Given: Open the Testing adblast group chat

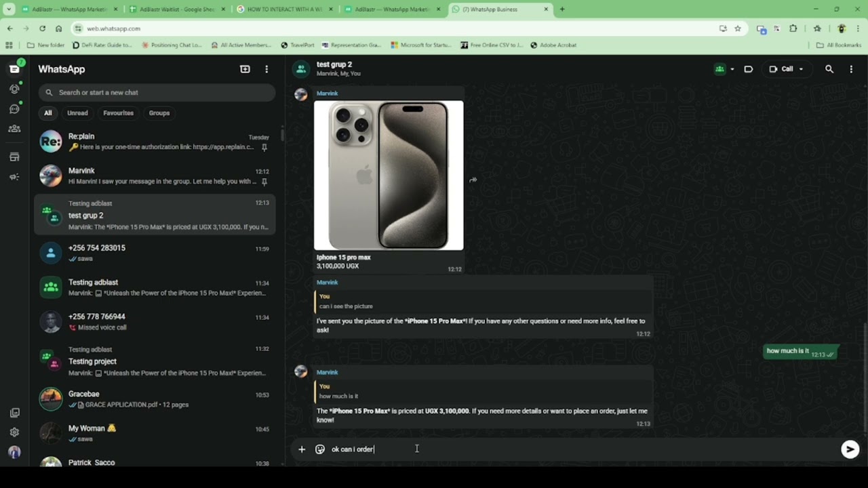Looking at the screenshot, I should click(x=155, y=287).
